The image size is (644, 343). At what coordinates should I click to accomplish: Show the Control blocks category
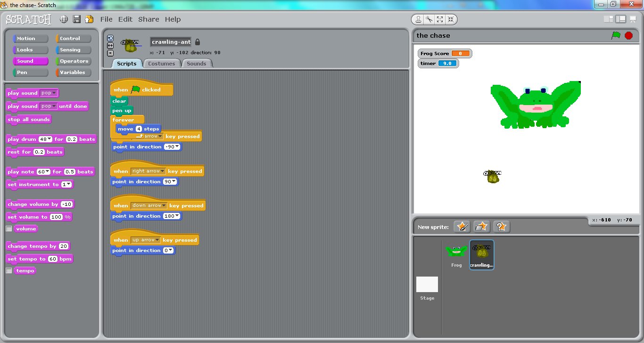74,39
